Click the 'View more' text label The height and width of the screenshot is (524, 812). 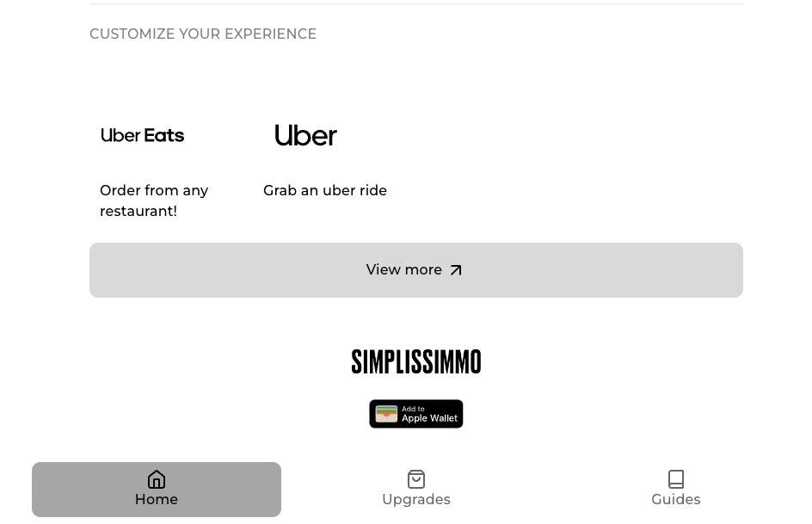[404, 270]
